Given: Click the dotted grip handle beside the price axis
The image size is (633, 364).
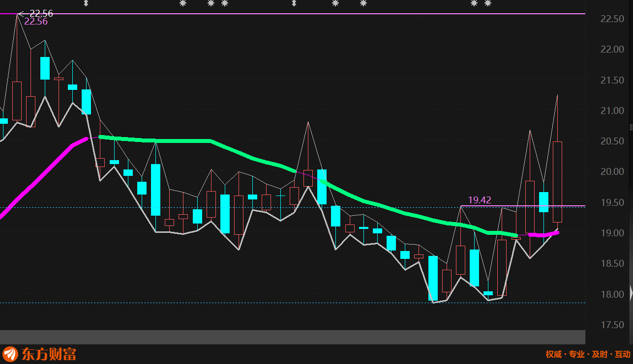Looking at the screenshot, I should [631, 128].
